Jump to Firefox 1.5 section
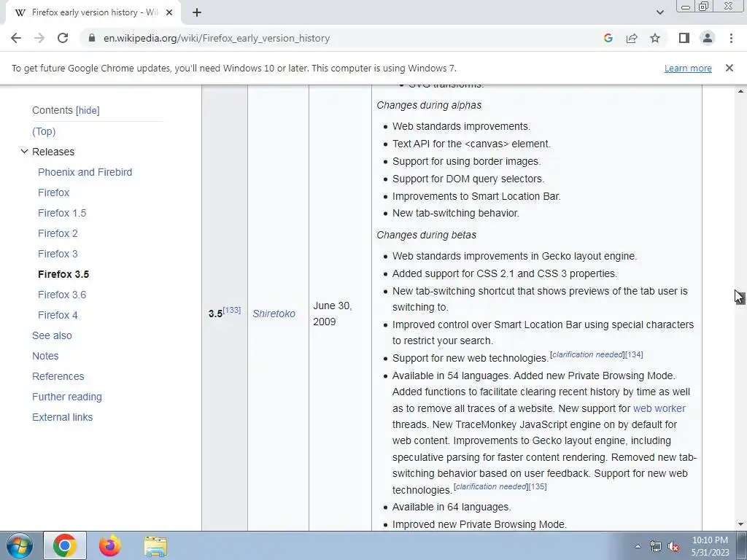 coord(62,214)
